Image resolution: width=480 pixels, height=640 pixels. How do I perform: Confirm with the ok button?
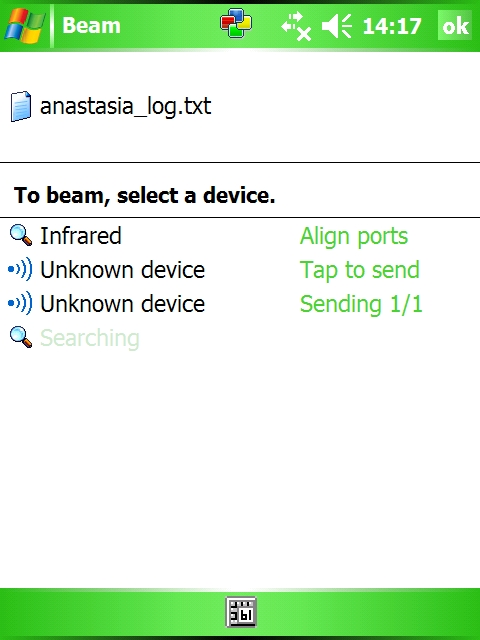click(x=455, y=25)
